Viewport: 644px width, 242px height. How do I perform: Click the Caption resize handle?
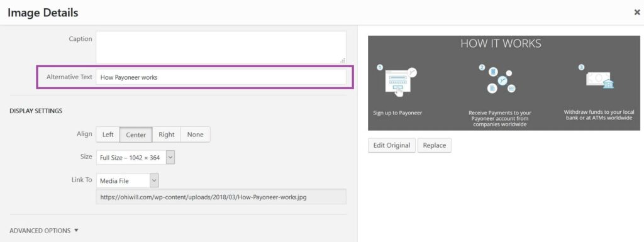coord(343,60)
